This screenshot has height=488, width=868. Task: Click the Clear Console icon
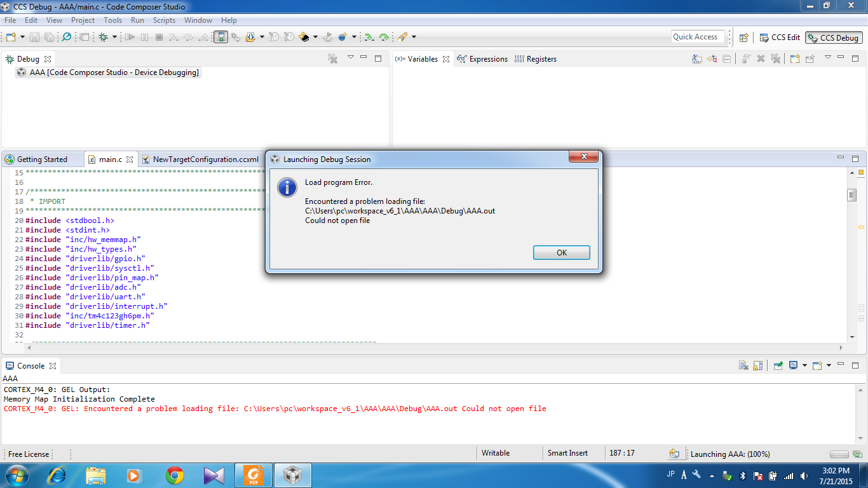pyautogui.click(x=743, y=365)
